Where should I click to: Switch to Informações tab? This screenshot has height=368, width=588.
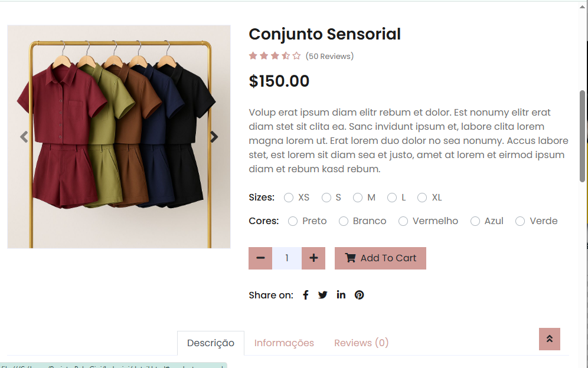284,343
